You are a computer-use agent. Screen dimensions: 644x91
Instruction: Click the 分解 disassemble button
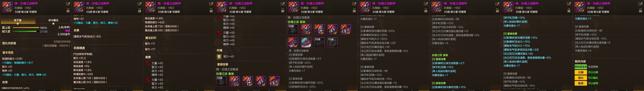click(581, 72)
